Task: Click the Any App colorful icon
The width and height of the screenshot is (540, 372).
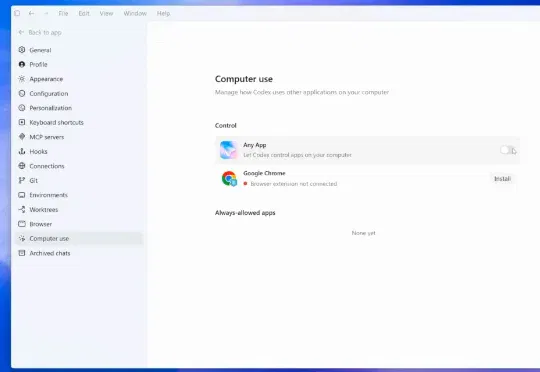Action: point(229,150)
